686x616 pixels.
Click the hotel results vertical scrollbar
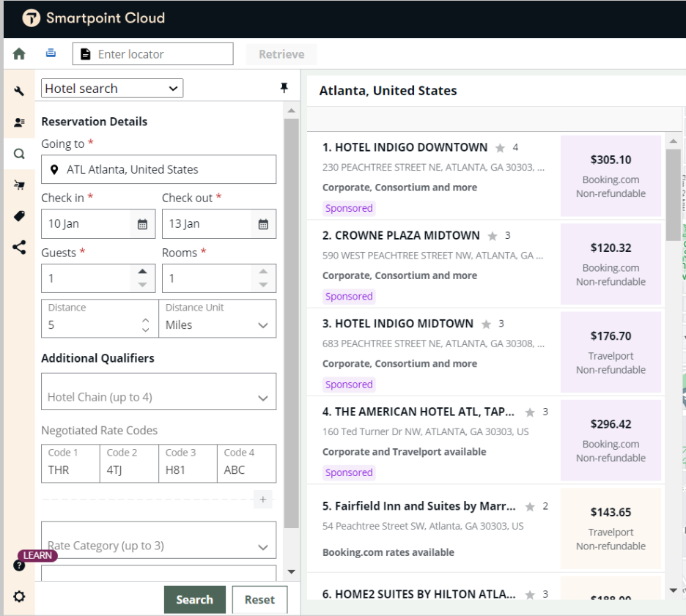point(674,195)
